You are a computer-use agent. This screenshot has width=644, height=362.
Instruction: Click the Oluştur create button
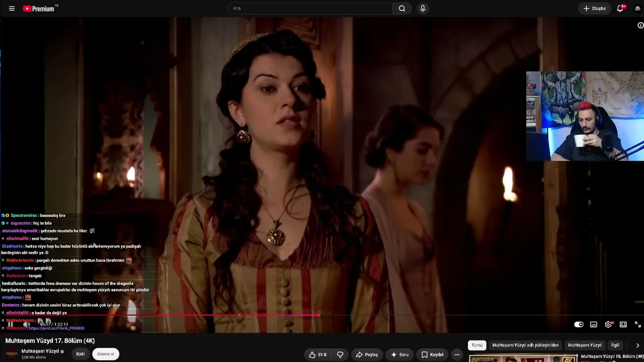[x=595, y=9]
